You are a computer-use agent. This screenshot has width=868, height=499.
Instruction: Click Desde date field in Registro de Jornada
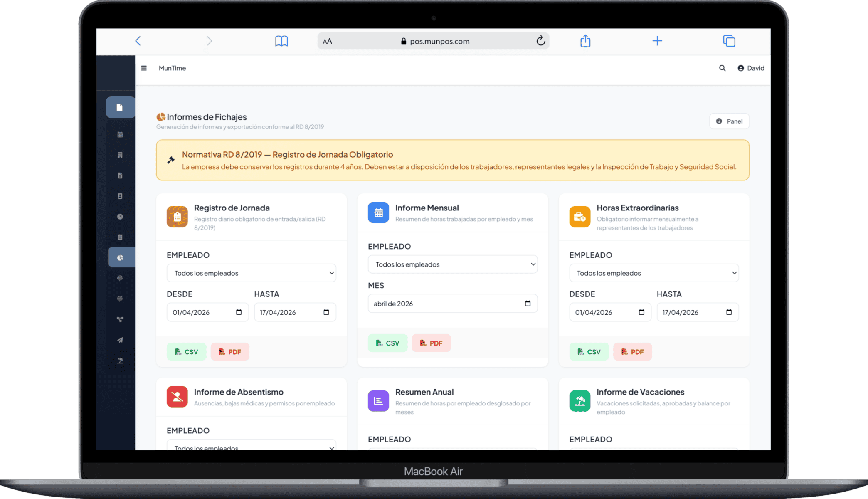point(207,312)
